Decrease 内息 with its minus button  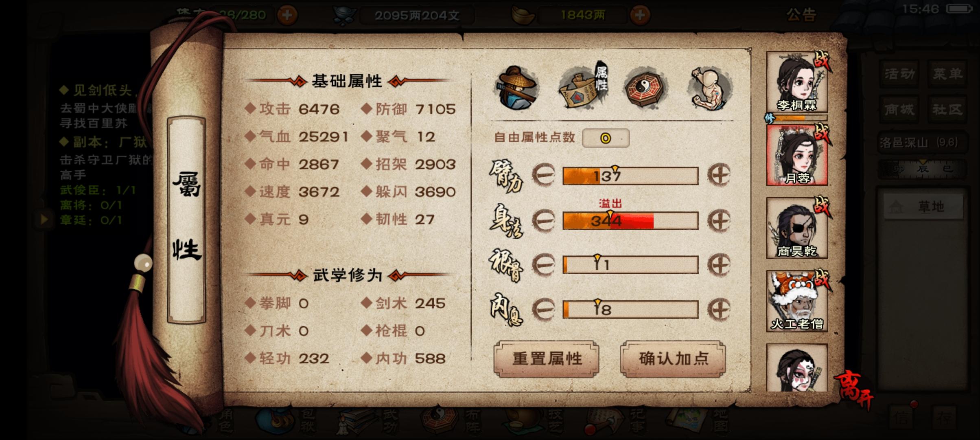click(x=544, y=309)
